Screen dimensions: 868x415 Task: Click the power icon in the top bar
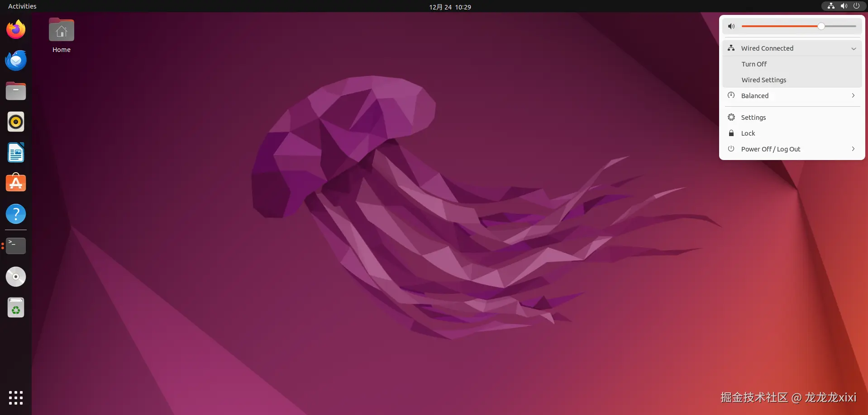pyautogui.click(x=856, y=6)
